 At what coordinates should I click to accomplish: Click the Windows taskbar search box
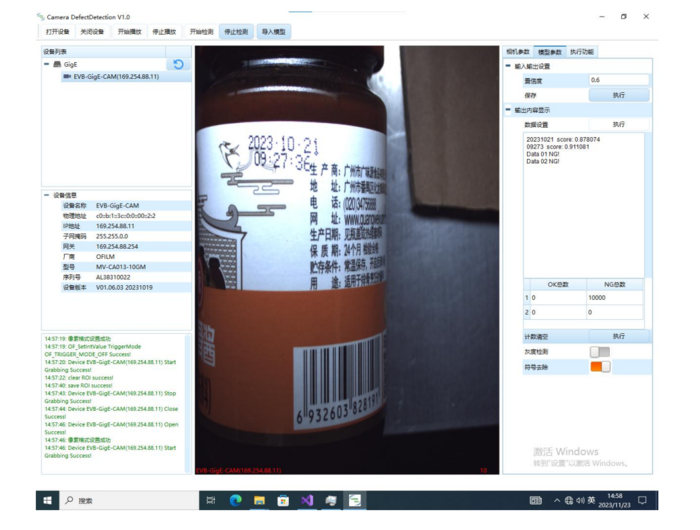129,501
